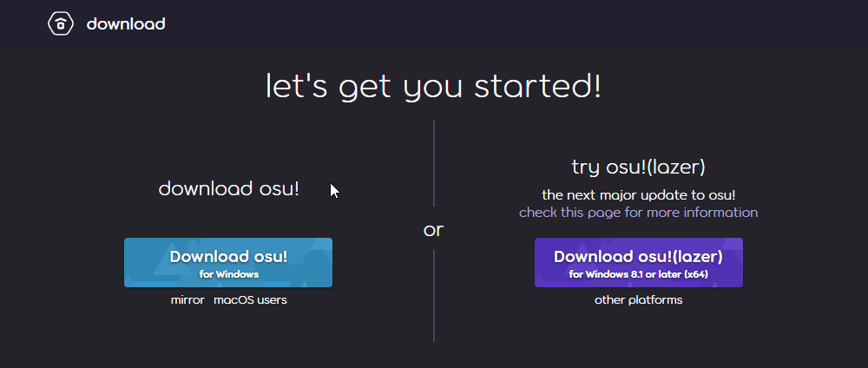Open the mirror download link
Image resolution: width=868 pixels, height=368 pixels.
(187, 300)
